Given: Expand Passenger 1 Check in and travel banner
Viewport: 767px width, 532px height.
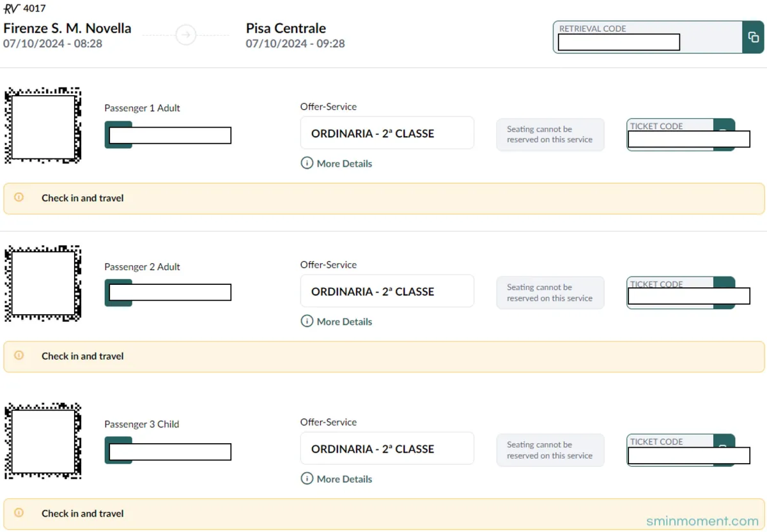Looking at the screenshot, I should point(384,199).
